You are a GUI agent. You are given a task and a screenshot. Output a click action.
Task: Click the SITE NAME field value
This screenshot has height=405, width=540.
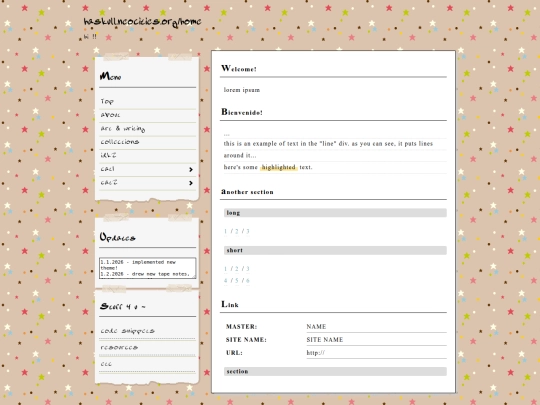376,340
